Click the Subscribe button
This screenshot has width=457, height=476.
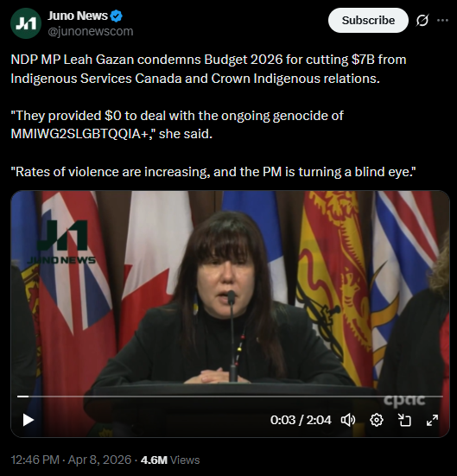[x=368, y=21]
